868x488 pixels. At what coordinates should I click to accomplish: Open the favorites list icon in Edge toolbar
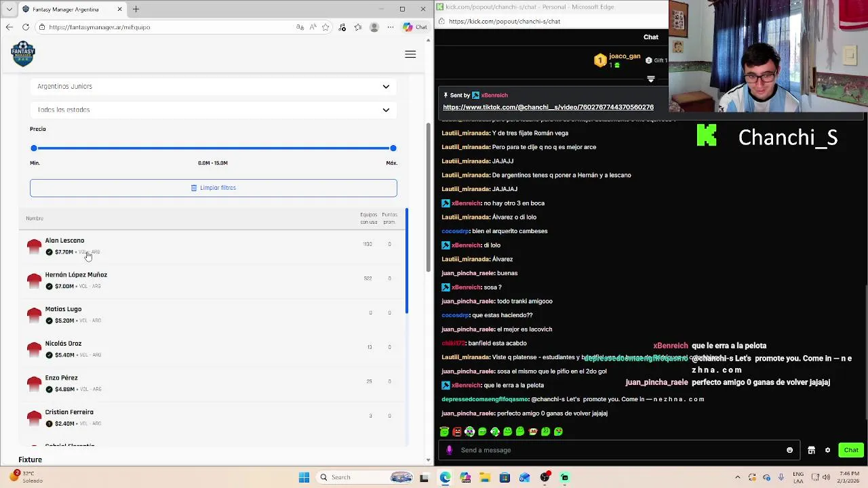tap(358, 27)
